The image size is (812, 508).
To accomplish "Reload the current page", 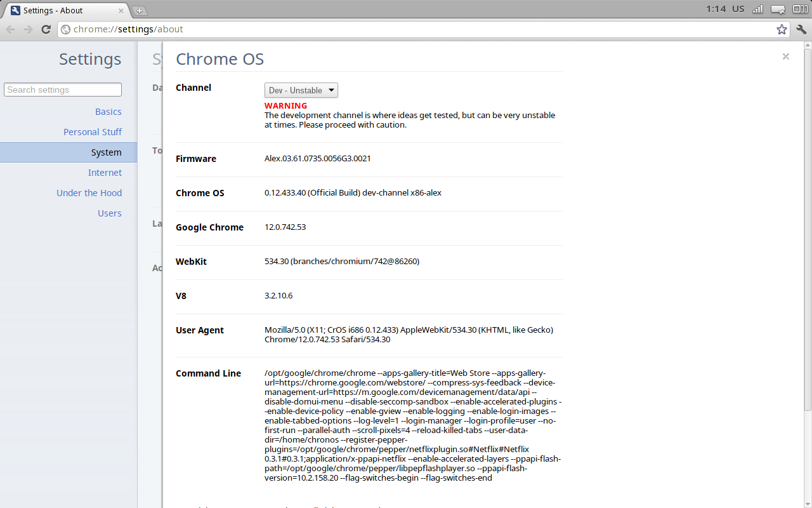I will tap(46, 29).
